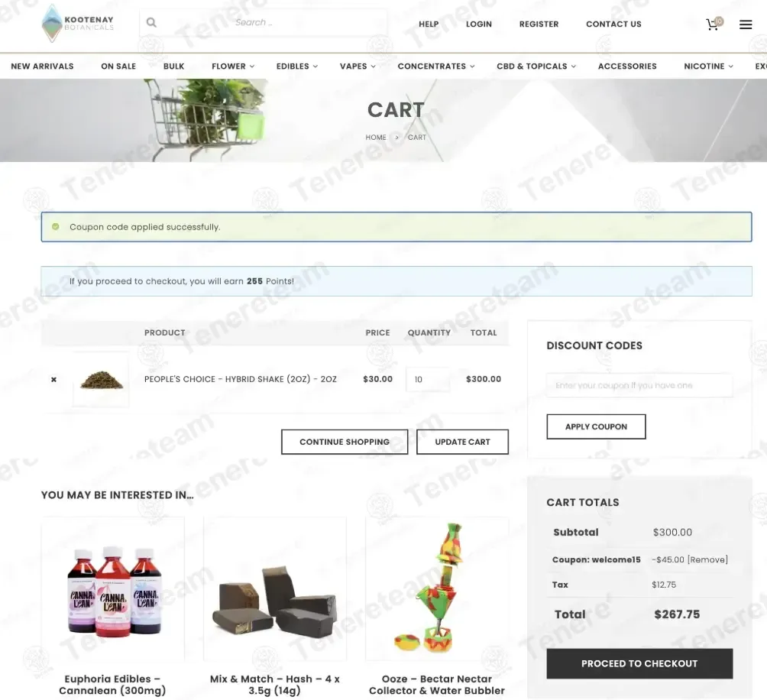Click the $267.75 total amount
The width and height of the screenshot is (767, 700).
click(677, 614)
